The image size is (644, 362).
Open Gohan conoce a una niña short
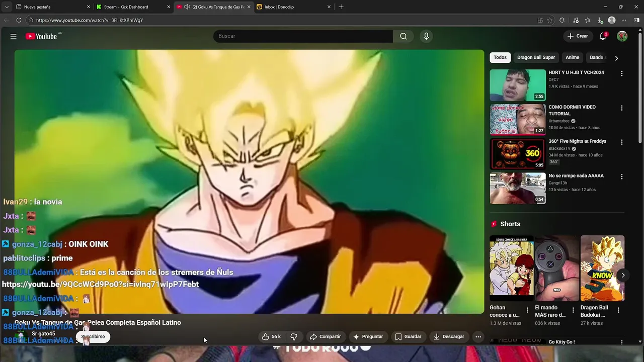512,268
